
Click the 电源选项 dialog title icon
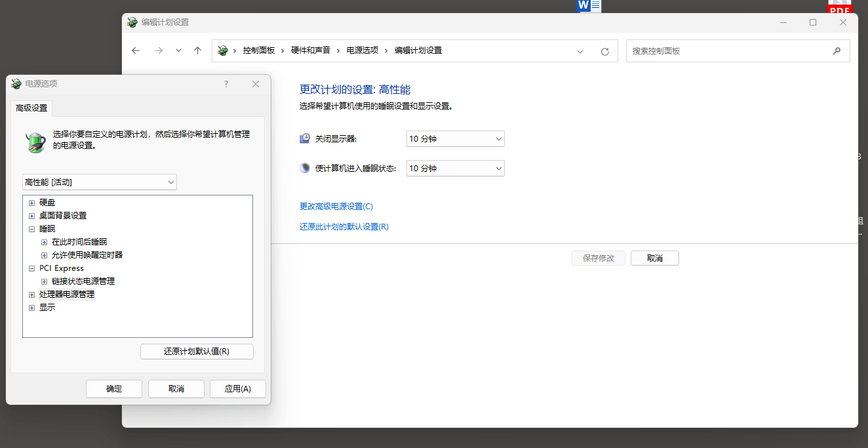click(x=16, y=84)
